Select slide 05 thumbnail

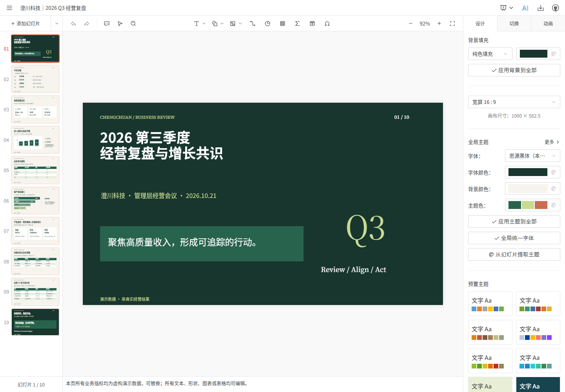pyautogui.click(x=35, y=170)
